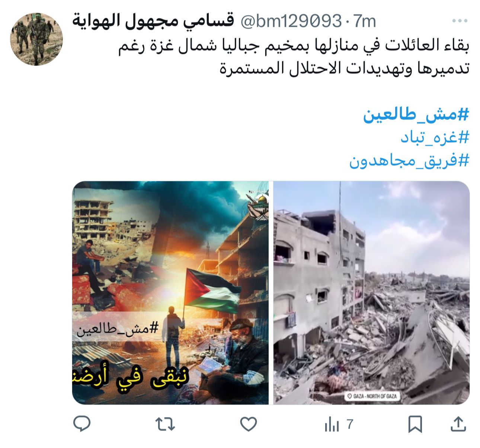Open the view analytics bar chart icon

coord(332,424)
